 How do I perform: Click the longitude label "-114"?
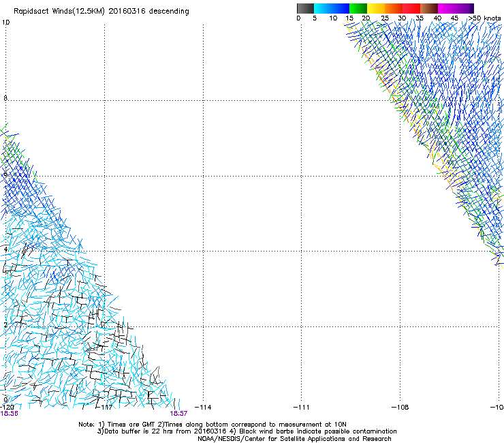click(203, 408)
